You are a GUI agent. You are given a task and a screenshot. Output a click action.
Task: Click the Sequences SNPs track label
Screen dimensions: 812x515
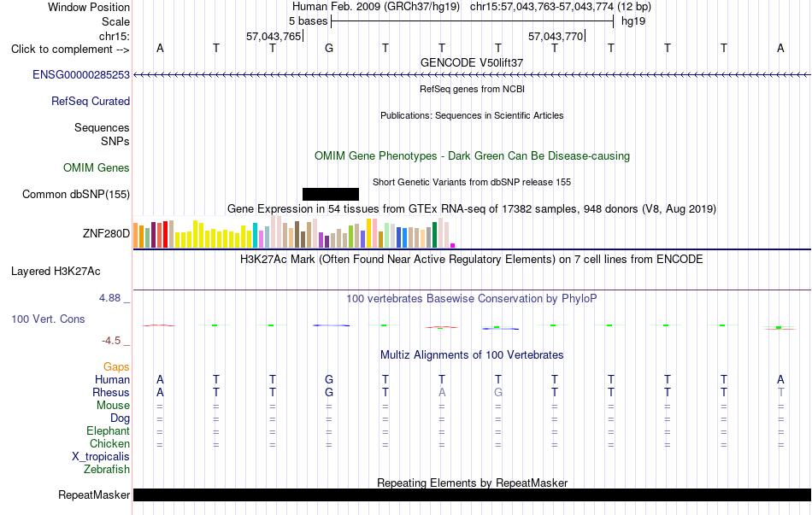(102, 134)
